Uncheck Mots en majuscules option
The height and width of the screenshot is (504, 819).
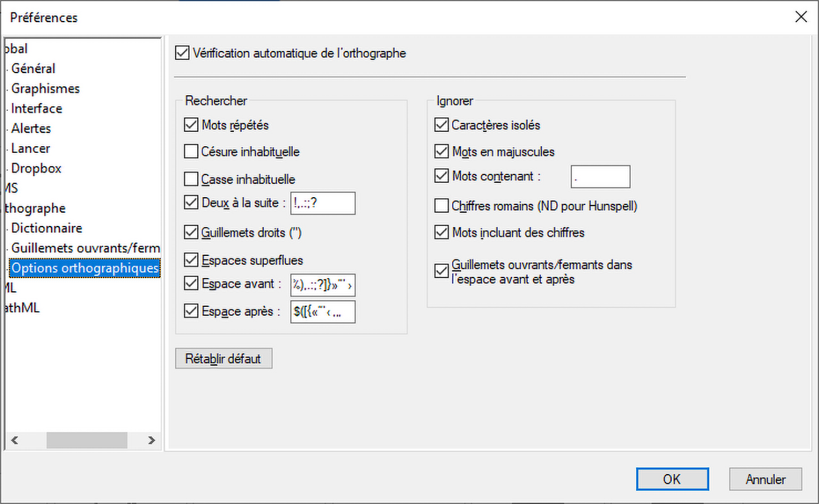pyautogui.click(x=441, y=152)
